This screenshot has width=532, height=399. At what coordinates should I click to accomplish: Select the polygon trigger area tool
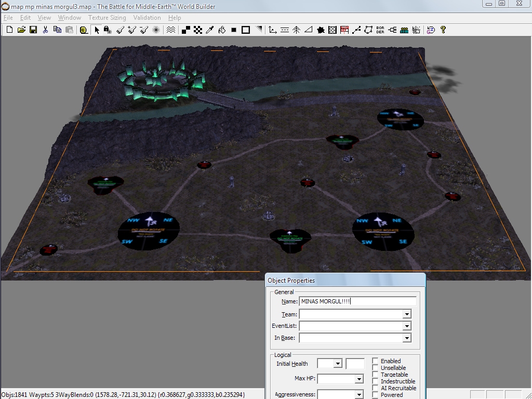point(368,30)
